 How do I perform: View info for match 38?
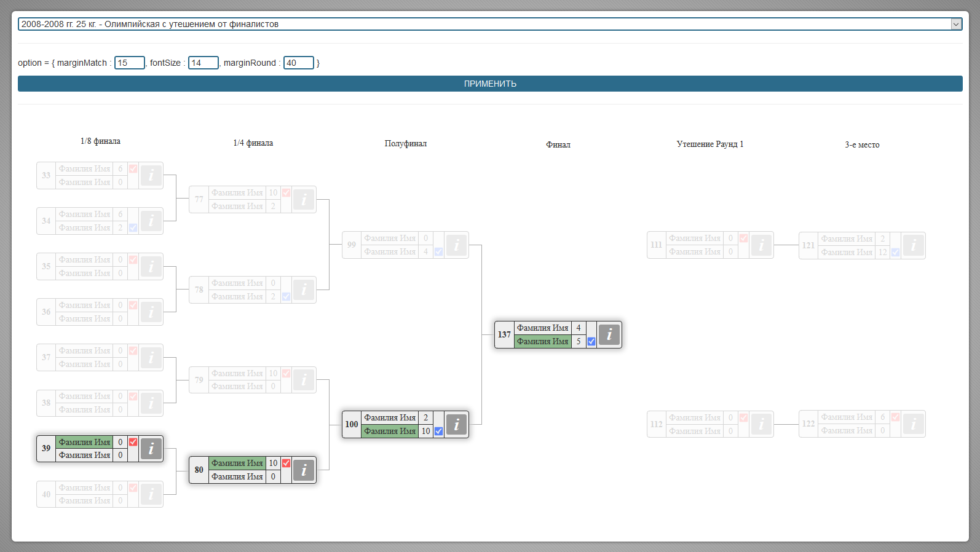tap(151, 403)
